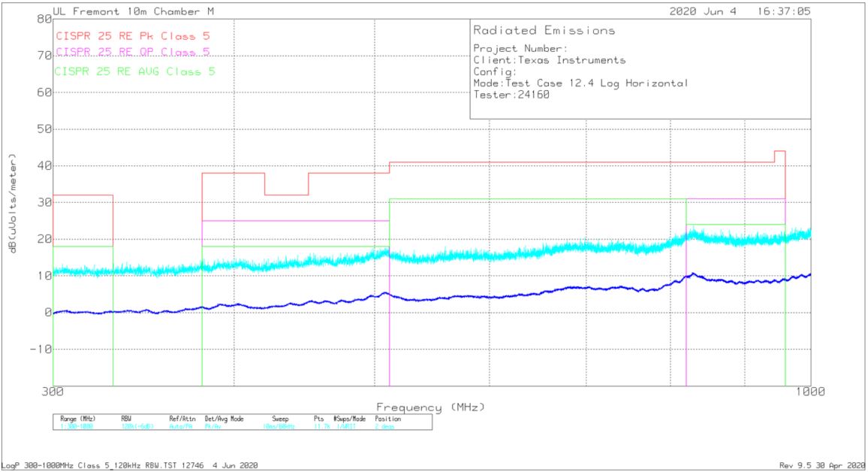Click the Tester:24160 entry
This screenshot has height=472, width=868.
coord(505,95)
